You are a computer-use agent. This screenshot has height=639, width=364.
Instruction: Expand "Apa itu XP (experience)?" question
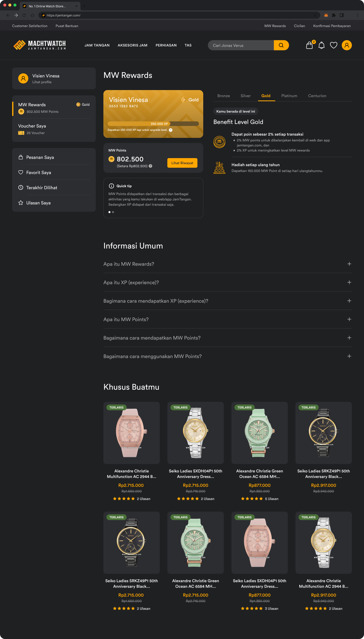point(227,282)
